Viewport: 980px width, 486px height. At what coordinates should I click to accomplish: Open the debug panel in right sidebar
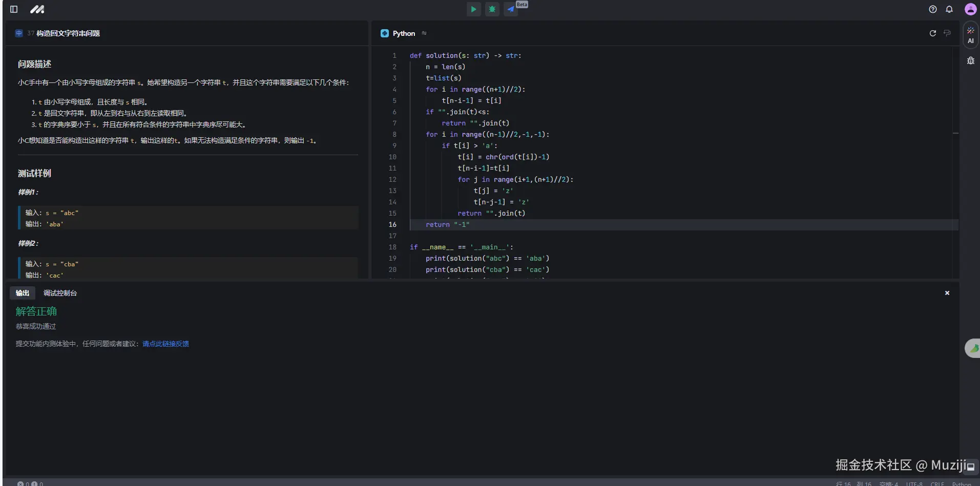(970, 60)
